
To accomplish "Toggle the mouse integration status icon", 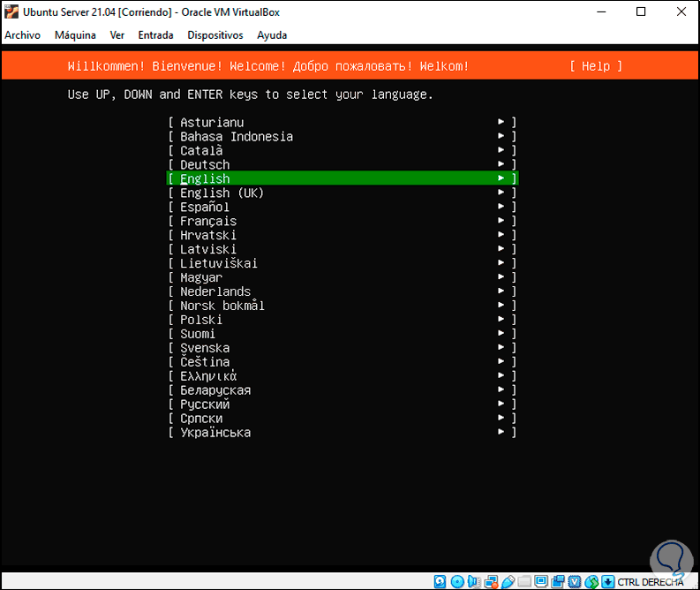I will click(591, 581).
